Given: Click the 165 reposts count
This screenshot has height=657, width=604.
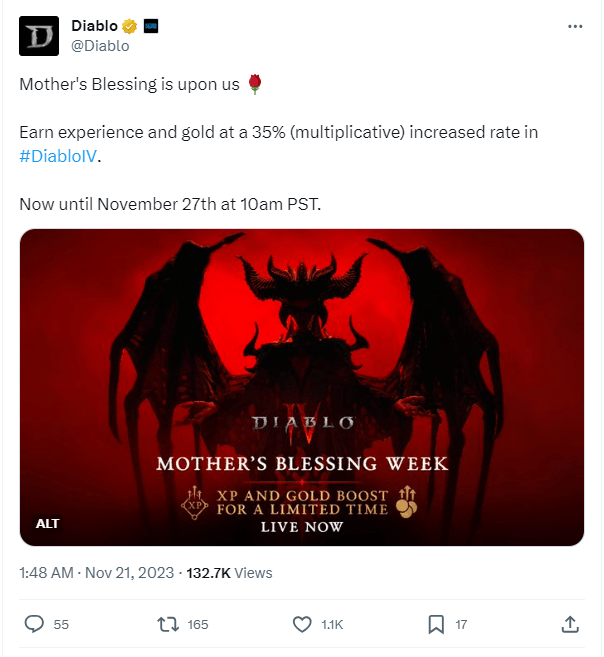Looking at the screenshot, I should (x=197, y=625).
